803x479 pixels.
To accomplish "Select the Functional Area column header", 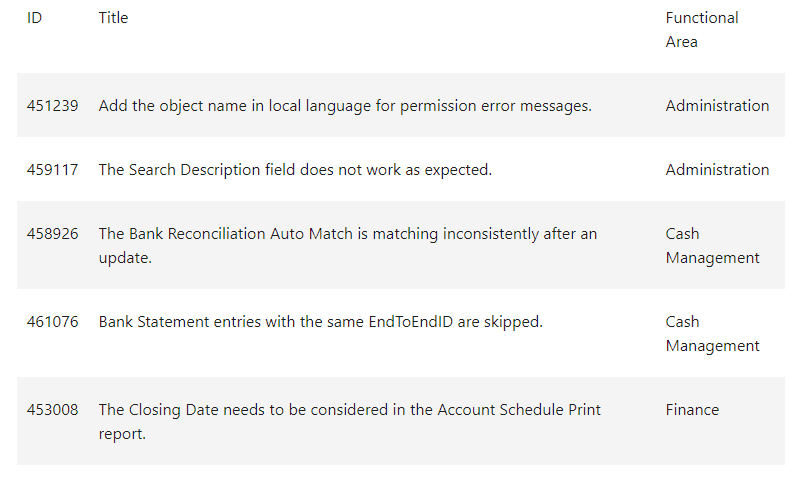I will 702,30.
